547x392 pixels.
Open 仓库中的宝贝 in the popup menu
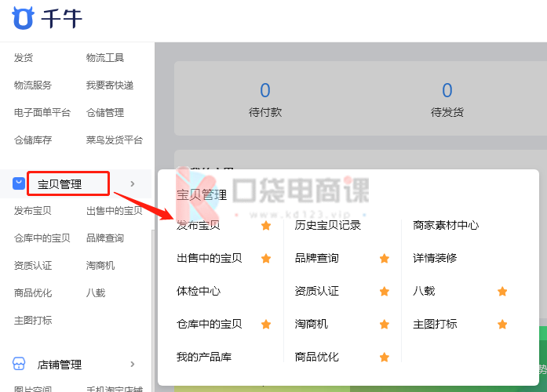[210, 324]
